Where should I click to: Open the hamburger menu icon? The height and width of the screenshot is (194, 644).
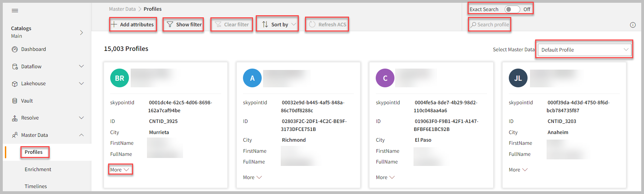click(15, 11)
